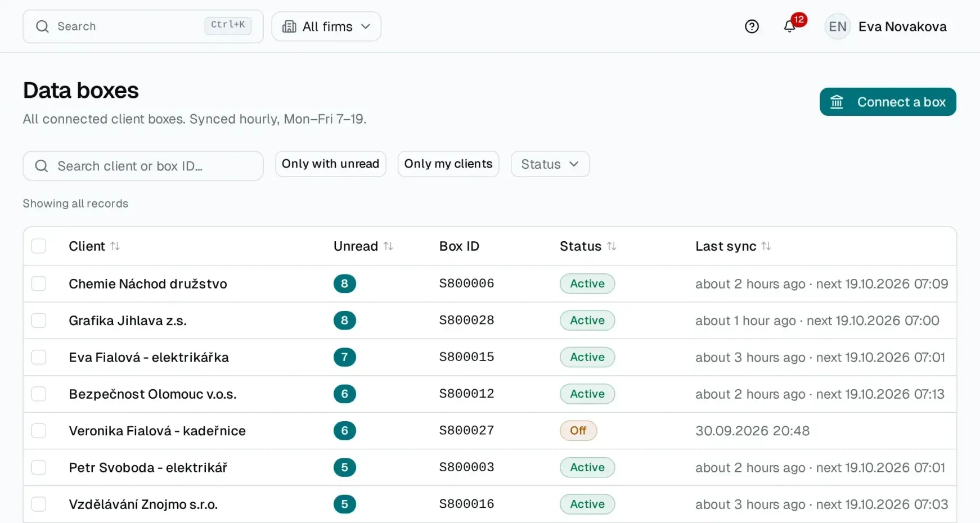This screenshot has height=523, width=980.
Task: Sort by Unread column arrows
Action: 388,246
